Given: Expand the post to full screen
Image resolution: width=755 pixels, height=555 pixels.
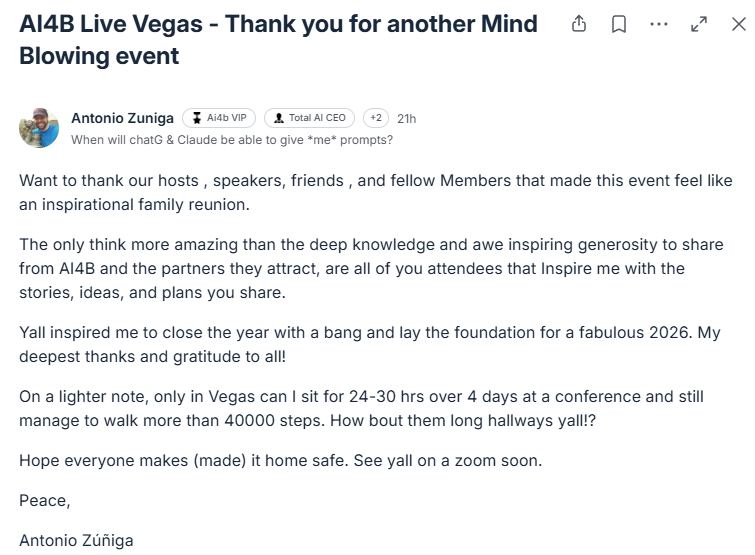Looking at the screenshot, I should coord(699,25).
